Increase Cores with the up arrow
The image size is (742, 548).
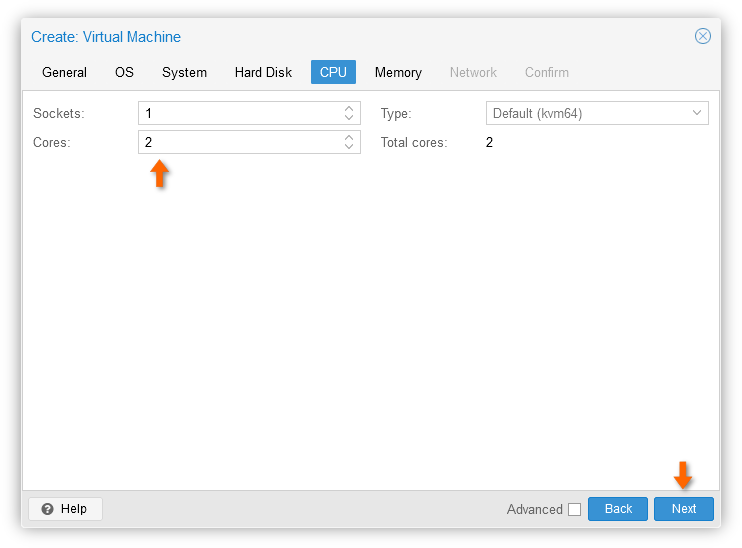(349, 137)
